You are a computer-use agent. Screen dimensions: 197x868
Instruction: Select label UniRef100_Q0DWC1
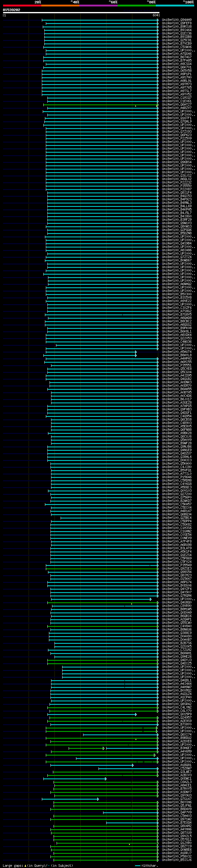pos(177,779)
